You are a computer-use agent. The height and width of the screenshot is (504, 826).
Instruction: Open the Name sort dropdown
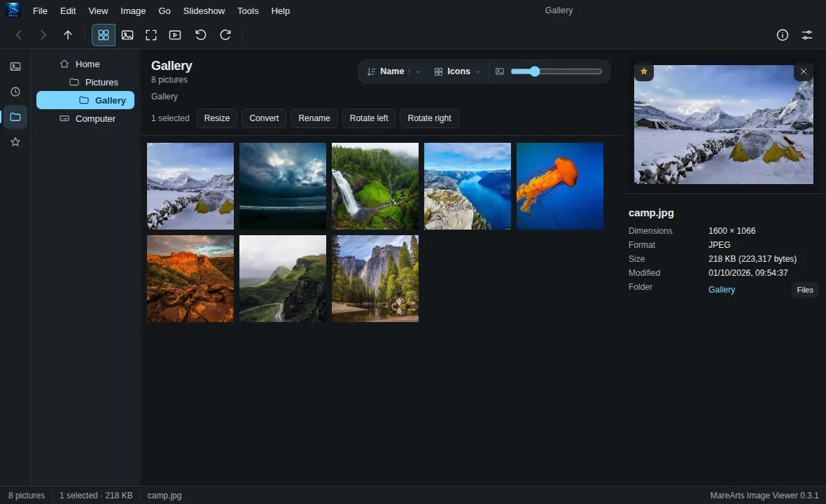pos(393,71)
